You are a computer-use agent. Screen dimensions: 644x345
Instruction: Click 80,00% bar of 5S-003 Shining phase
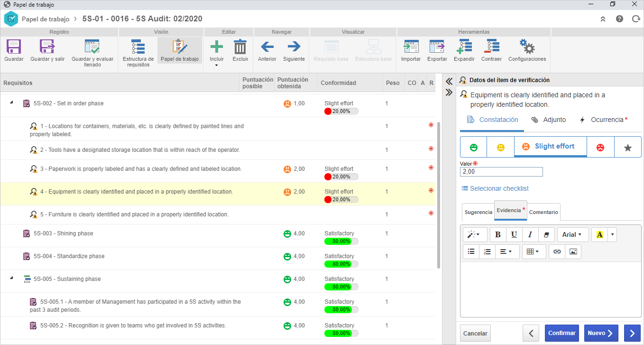341,241
